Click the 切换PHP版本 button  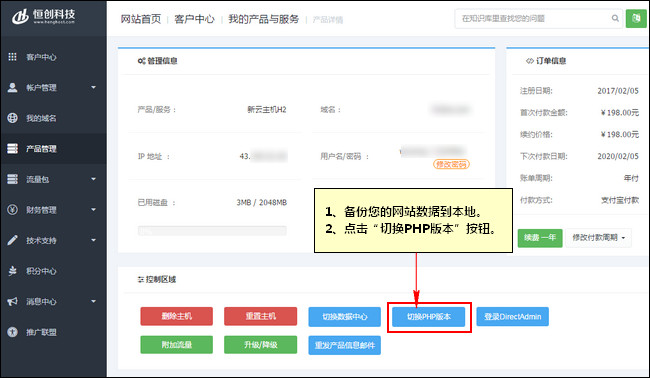(429, 317)
